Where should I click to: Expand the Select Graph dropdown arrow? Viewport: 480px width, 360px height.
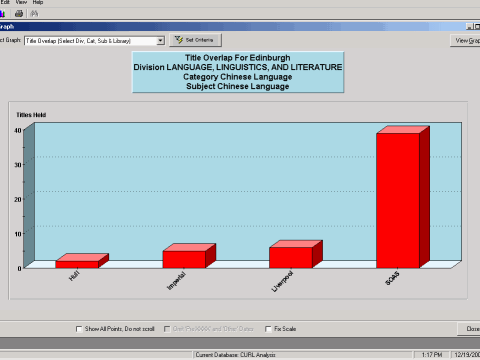[x=160, y=41]
